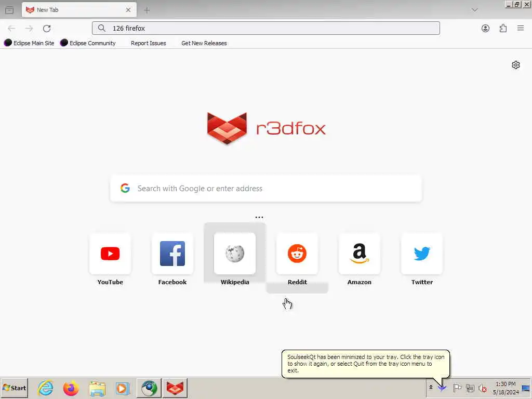Show hidden tray icons arrow
The height and width of the screenshot is (399, 532).
click(x=431, y=387)
